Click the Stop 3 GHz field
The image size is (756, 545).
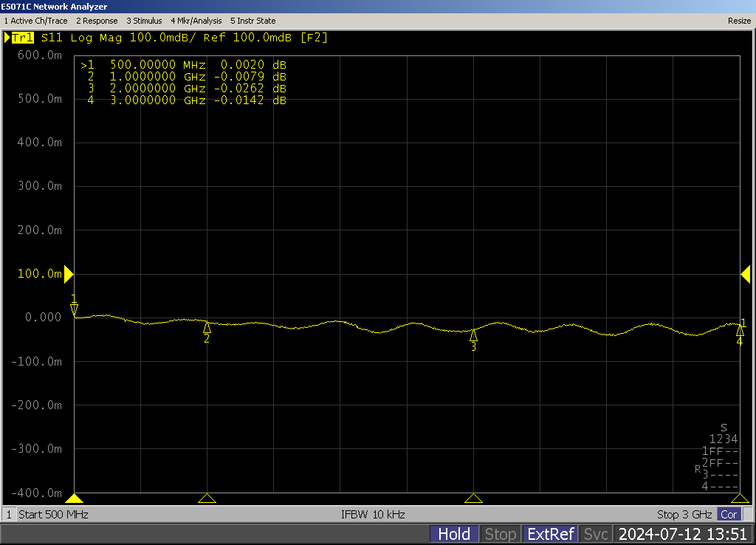684,514
